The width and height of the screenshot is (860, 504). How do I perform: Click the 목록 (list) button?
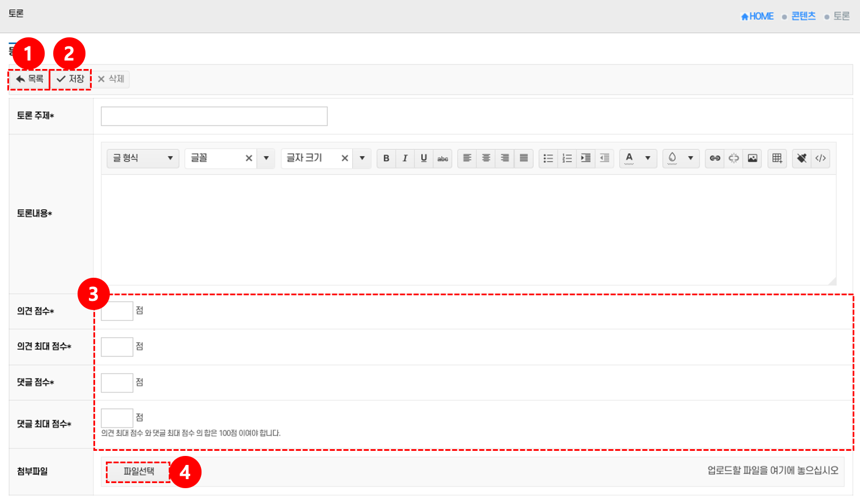point(29,79)
